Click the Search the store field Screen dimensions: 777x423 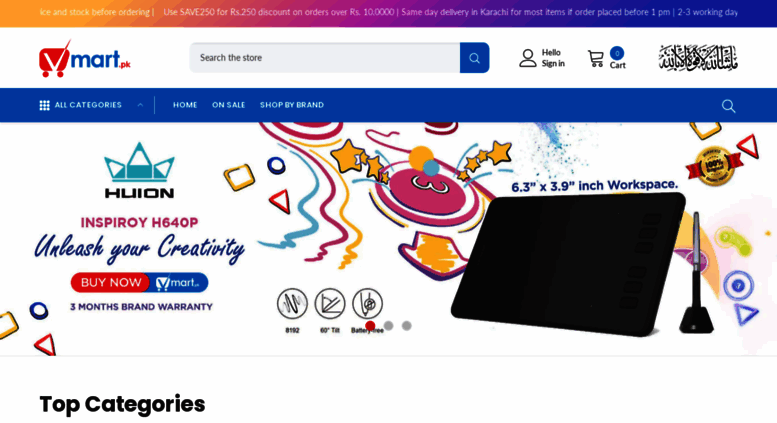325,58
